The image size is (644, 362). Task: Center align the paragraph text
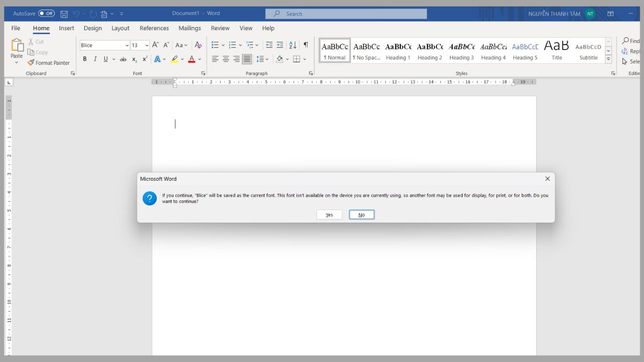(x=225, y=59)
